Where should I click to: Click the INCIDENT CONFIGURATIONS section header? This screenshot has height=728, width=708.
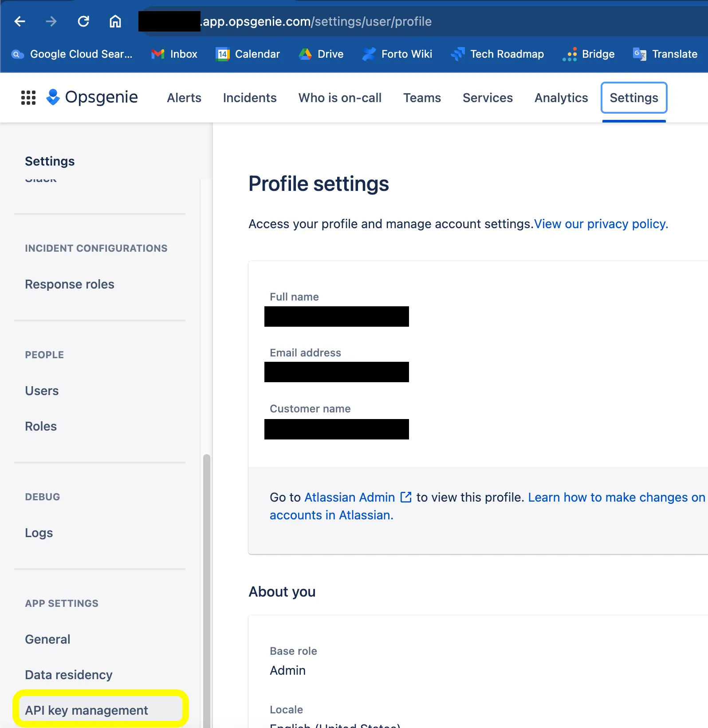[x=96, y=248]
